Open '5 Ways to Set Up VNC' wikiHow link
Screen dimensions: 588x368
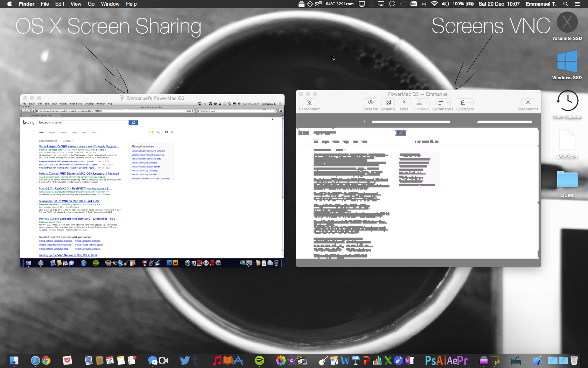click(x=69, y=201)
